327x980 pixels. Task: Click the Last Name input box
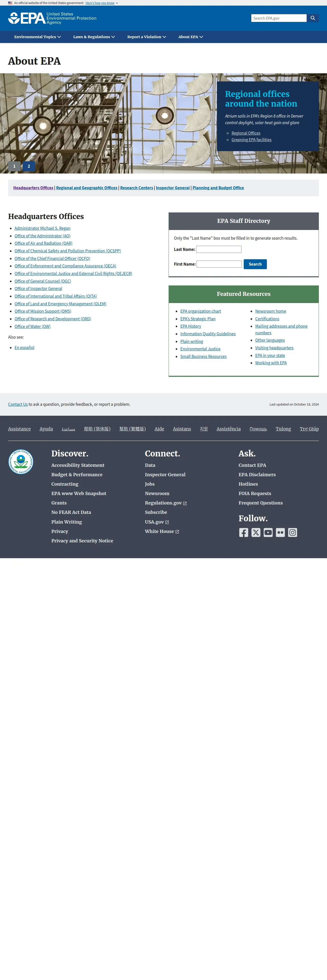coord(219,249)
